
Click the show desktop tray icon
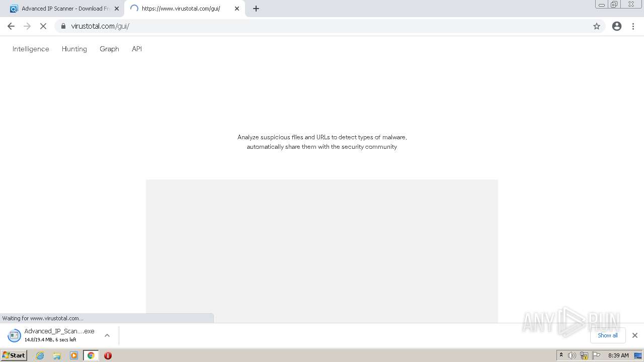(x=638, y=355)
